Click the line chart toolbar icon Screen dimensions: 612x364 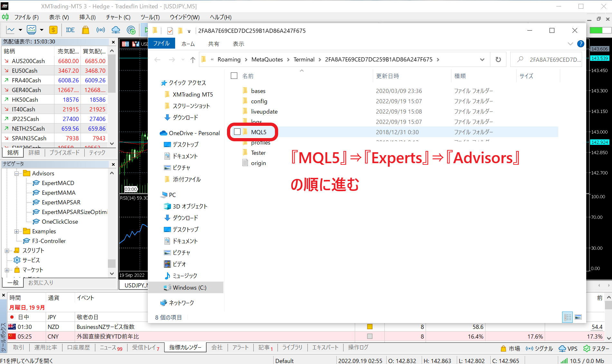pyautogui.click(x=11, y=30)
